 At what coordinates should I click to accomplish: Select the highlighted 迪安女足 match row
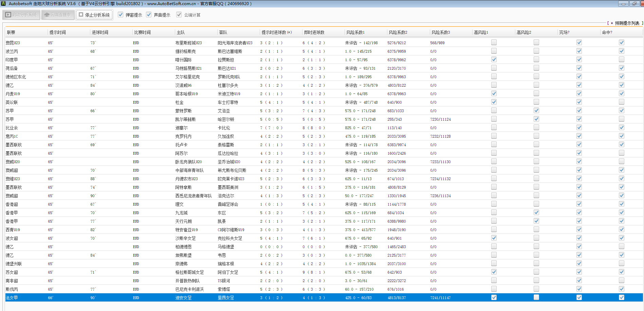[x=183, y=298]
